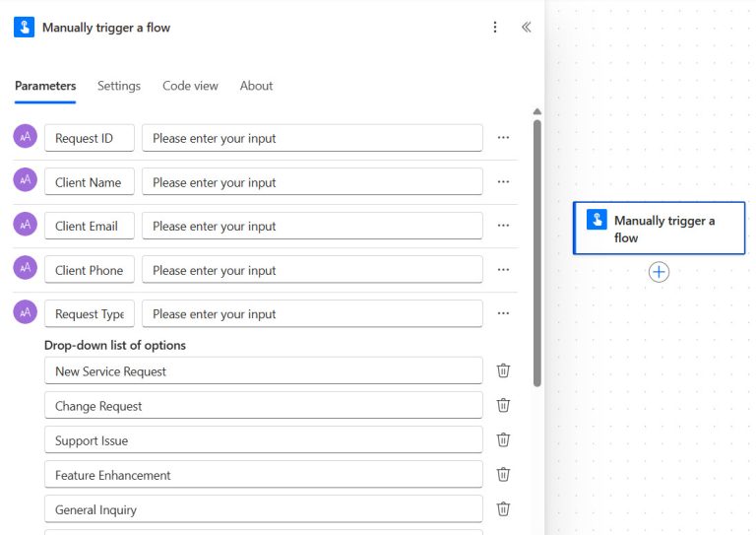The image size is (756, 535).
Task: Open the ellipsis menu for the Request Type row
Action: coord(503,313)
